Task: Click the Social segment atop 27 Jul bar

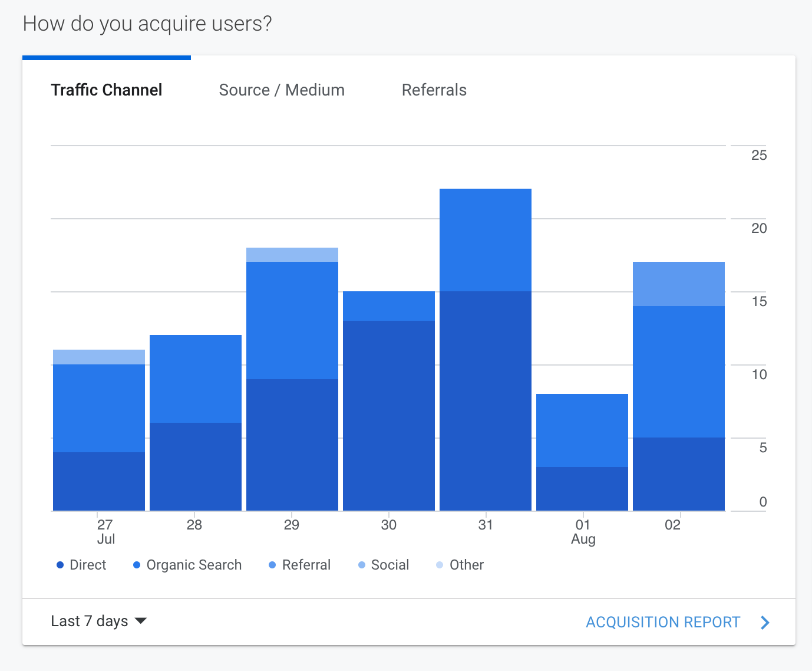Action: click(99, 357)
